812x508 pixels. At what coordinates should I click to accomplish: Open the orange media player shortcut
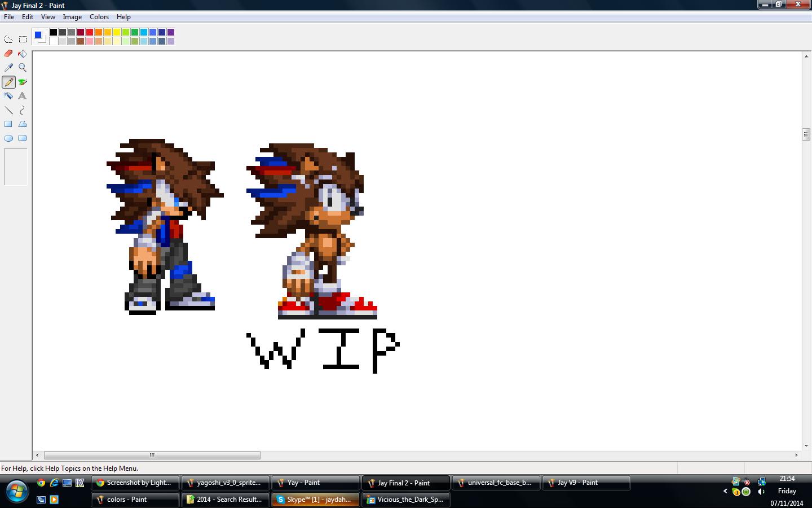pyautogui.click(x=54, y=500)
